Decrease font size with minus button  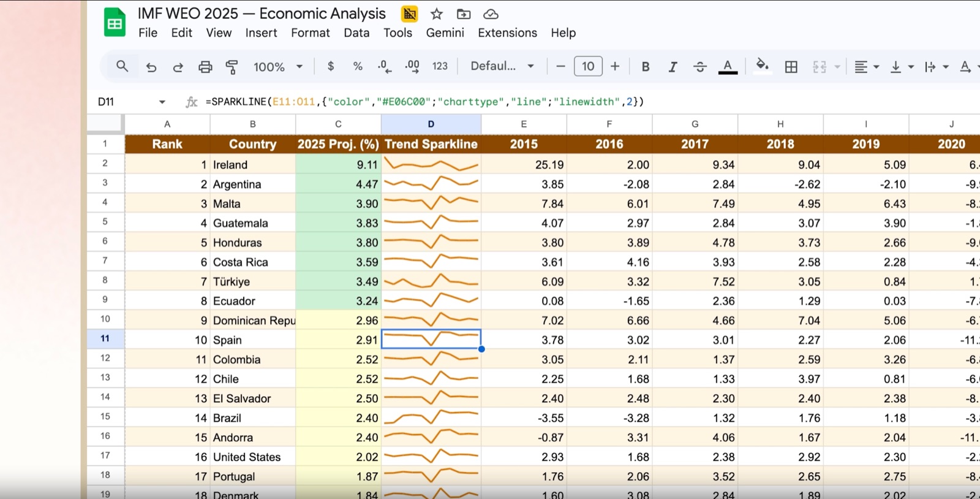[560, 66]
